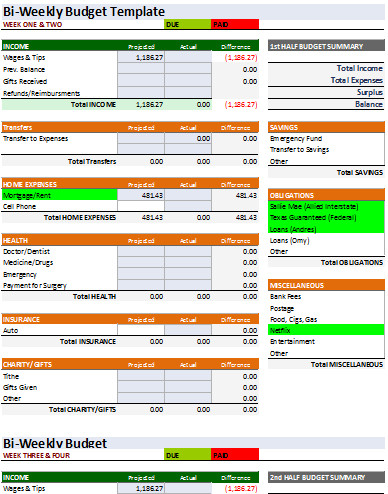Screen dimensions: 388x494
Task: Click the Projected cell for Prev. Balance
Action: click(x=141, y=69)
